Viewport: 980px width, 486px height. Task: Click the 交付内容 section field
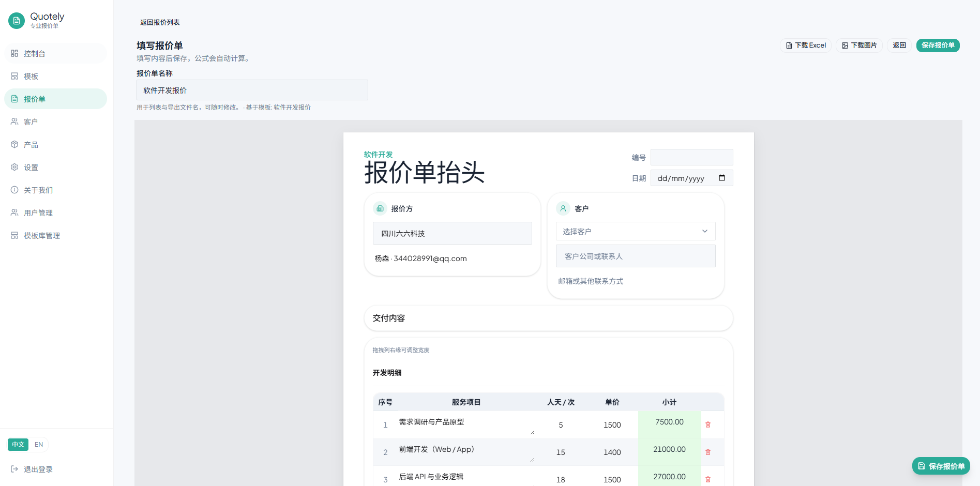(x=549, y=318)
